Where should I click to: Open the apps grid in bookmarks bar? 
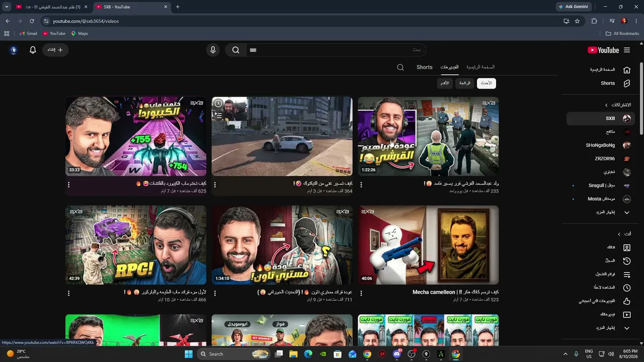tap(7, 34)
